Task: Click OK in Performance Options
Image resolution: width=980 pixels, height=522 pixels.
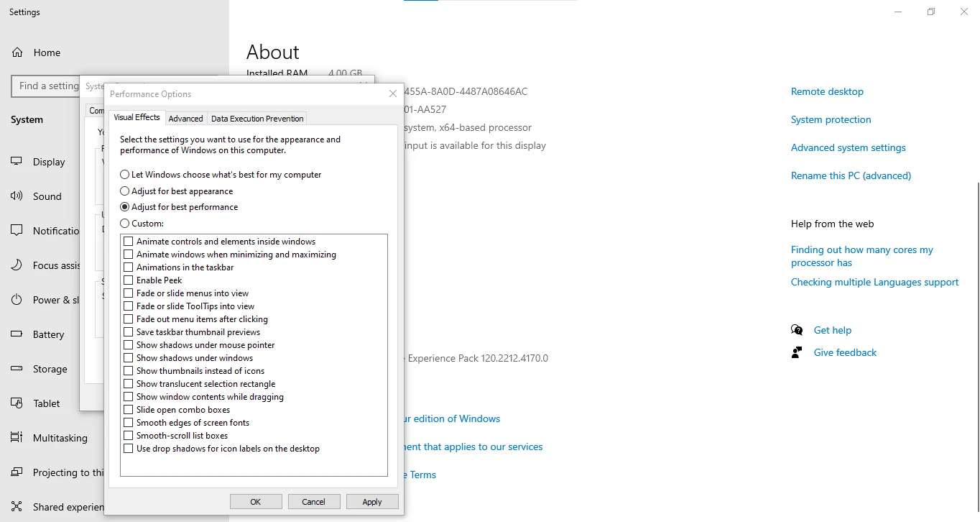Action: [256, 502]
